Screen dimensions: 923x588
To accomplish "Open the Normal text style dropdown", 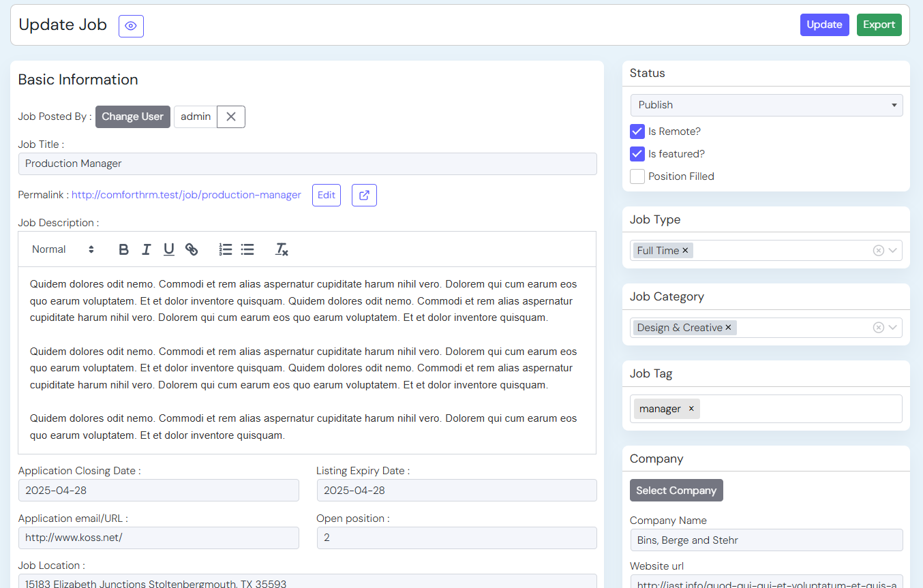I will pos(63,249).
